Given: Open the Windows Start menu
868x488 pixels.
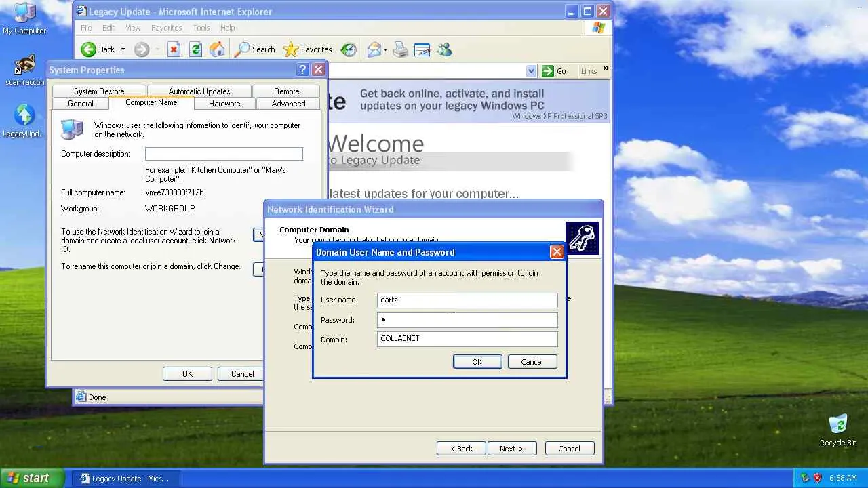Looking at the screenshot, I should pyautogui.click(x=33, y=478).
